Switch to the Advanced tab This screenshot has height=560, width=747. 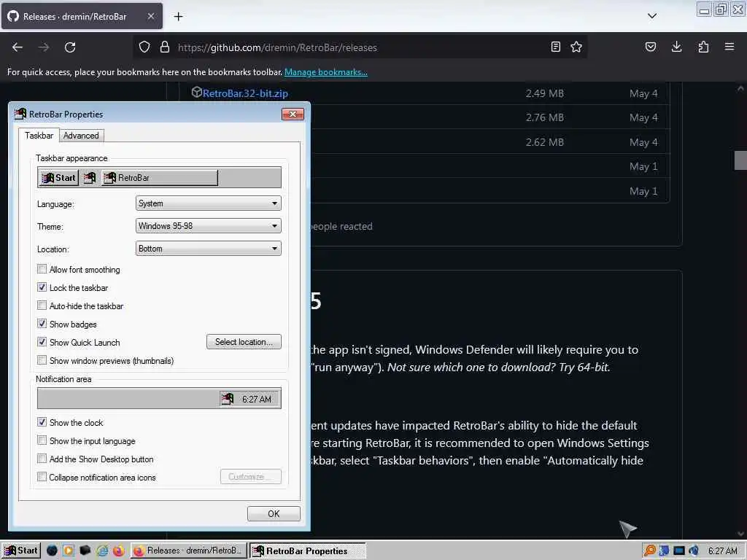tap(82, 136)
